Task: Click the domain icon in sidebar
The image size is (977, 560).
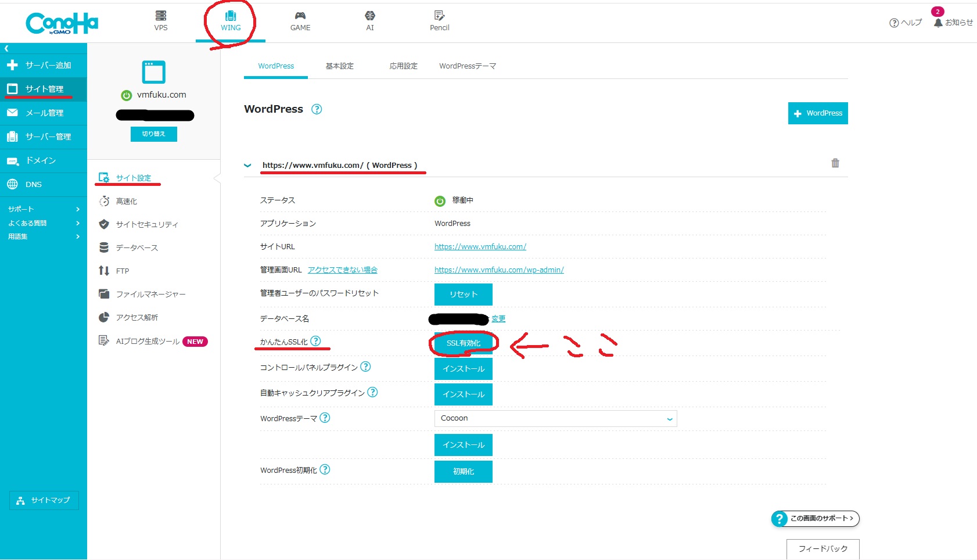Action: (12, 161)
